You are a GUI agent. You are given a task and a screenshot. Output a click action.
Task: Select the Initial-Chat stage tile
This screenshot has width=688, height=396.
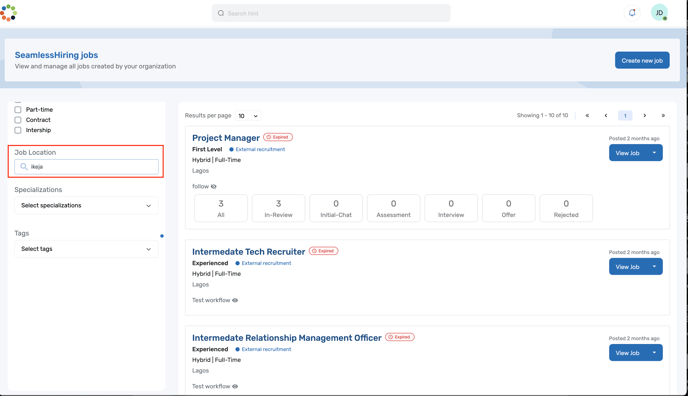(336, 208)
